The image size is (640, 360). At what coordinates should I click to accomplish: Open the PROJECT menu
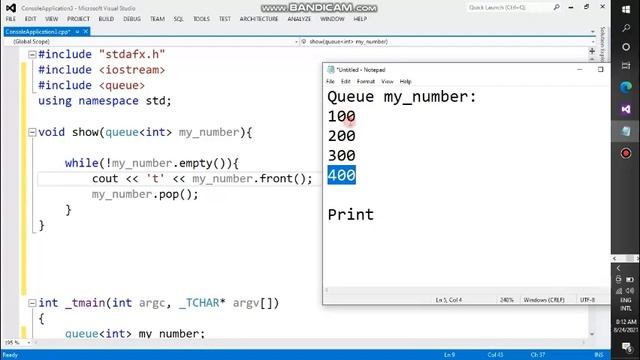pos(78,19)
